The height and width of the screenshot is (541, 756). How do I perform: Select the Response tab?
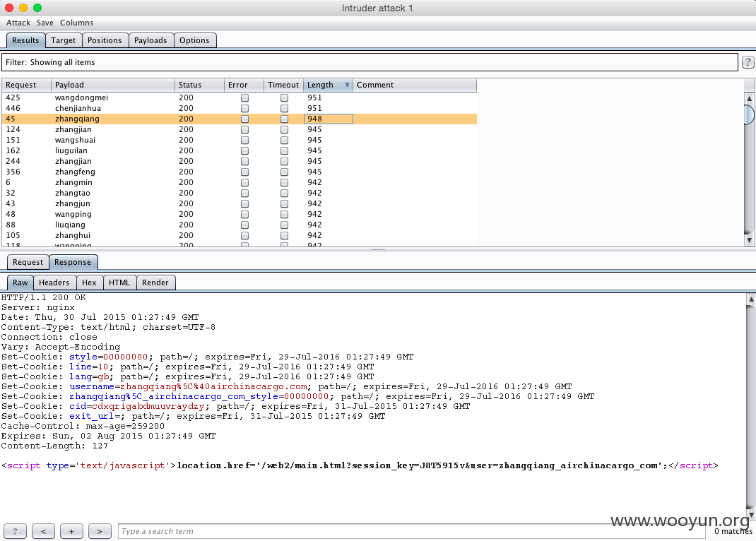(73, 262)
